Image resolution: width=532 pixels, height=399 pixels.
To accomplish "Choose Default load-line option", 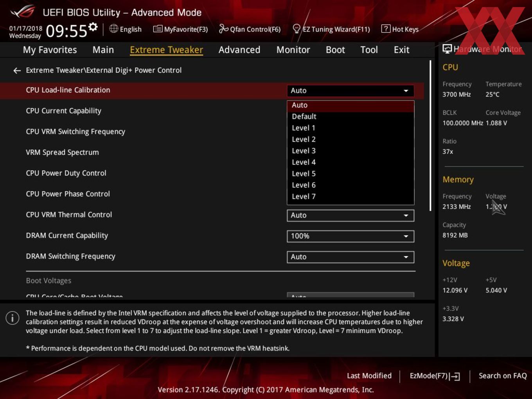I will click(350, 117).
